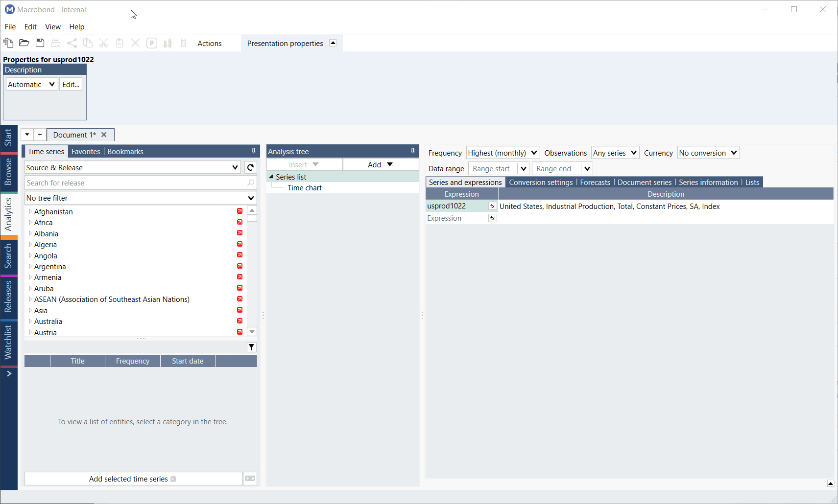Open the Watchlist sidebar tab

(8, 342)
